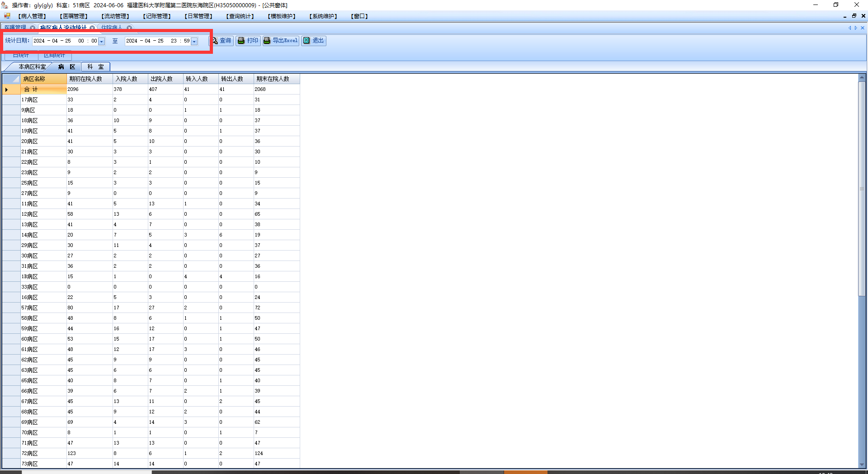The image size is (868, 474).
Task: Select the 合计 total row name cell
Action: (44, 90)
